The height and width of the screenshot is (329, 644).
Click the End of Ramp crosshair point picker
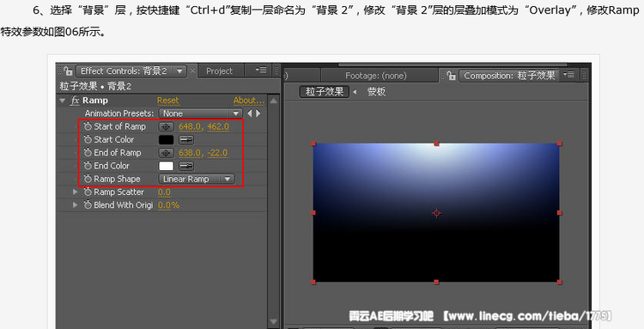coord(166,153)
